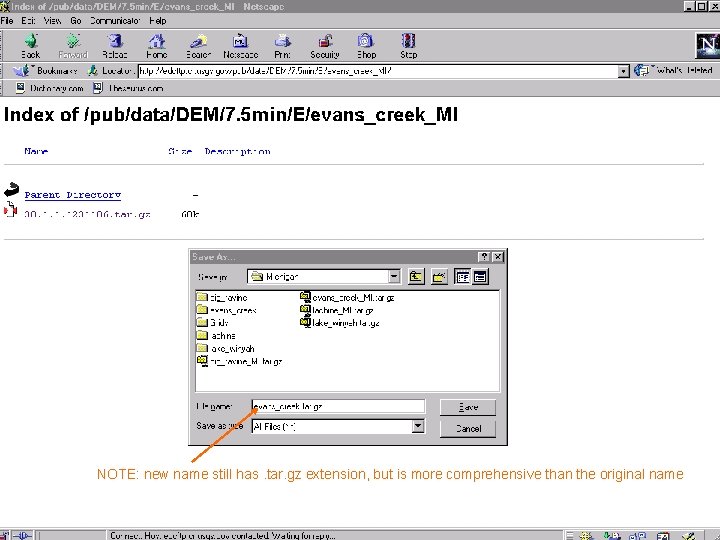
Task: Expand the Location URL dropdown arrow
Action: click(x=623, y=71)
